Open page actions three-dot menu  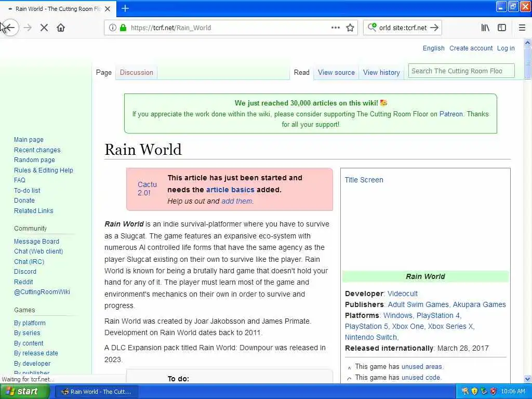point(336,28)
